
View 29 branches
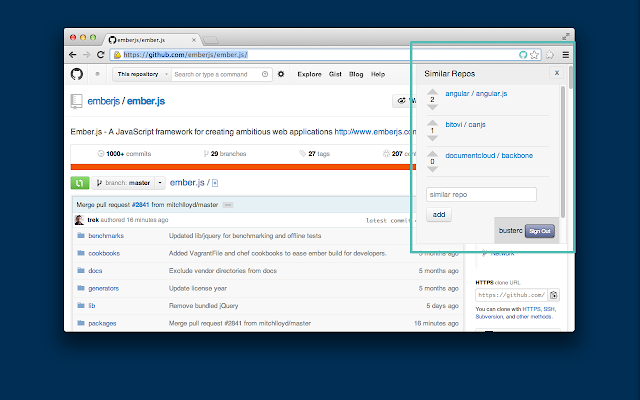[x=225, y=154]
